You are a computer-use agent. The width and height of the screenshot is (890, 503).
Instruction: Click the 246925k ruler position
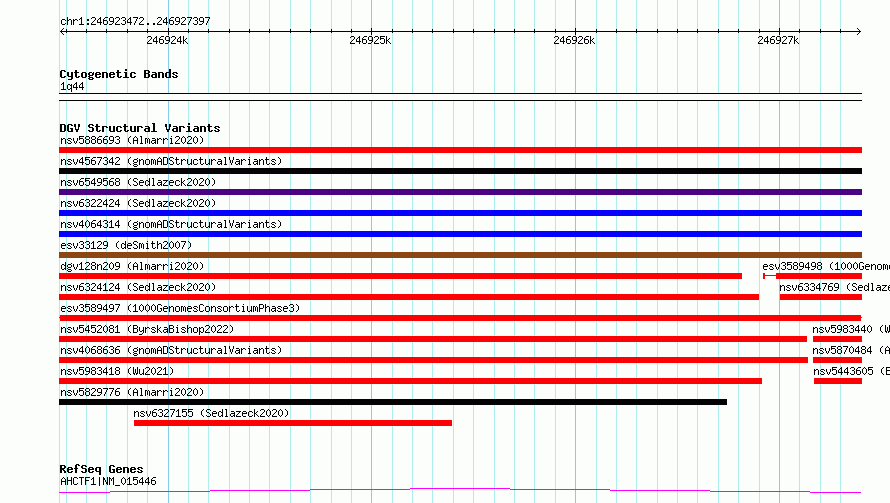[370, 40]
